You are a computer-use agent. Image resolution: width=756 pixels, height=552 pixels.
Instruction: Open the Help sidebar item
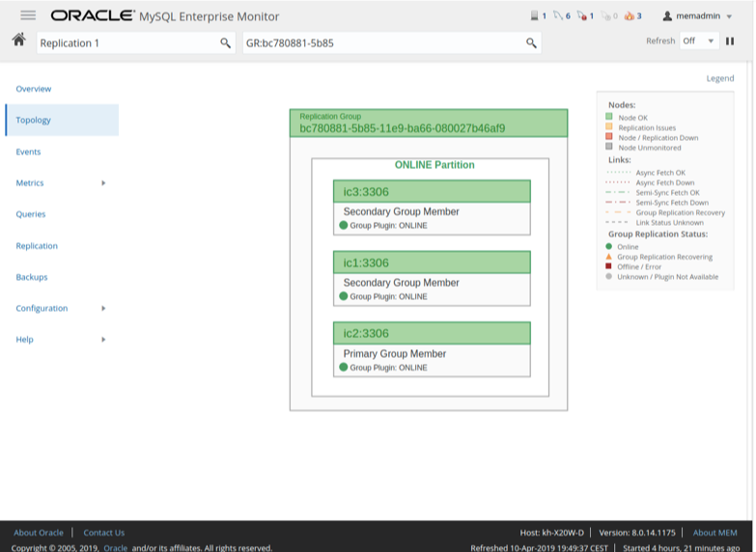click(x=24, y=340)
